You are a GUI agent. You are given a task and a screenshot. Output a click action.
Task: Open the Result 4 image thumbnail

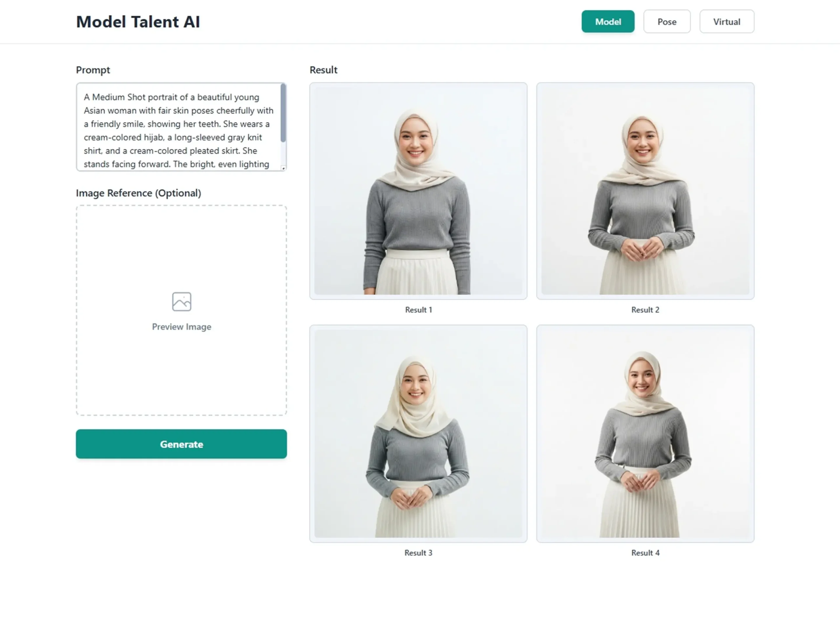pyautogui.click(x=645, y=433)
